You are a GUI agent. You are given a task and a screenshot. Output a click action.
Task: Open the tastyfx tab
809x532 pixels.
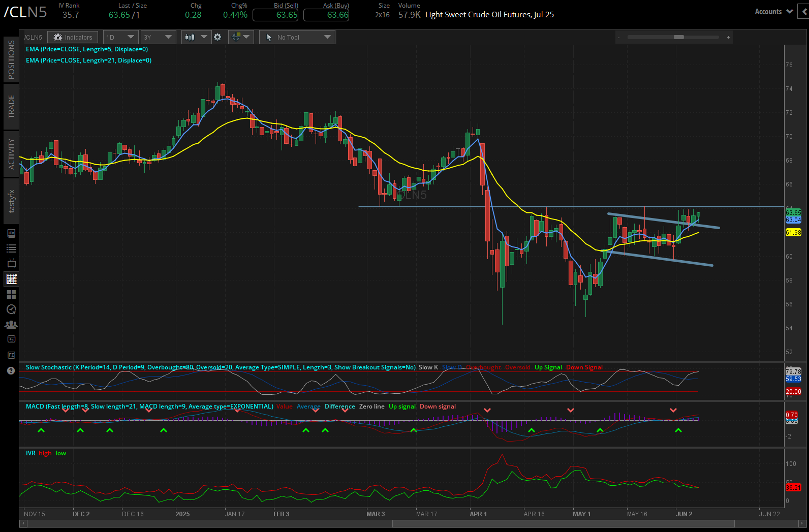click(x=11, y=201)
